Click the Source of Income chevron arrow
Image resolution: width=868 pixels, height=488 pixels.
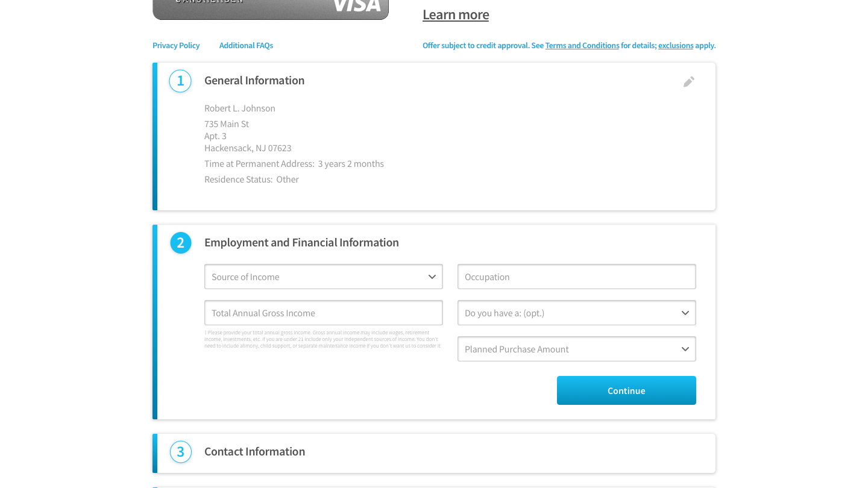pos(432,277)
